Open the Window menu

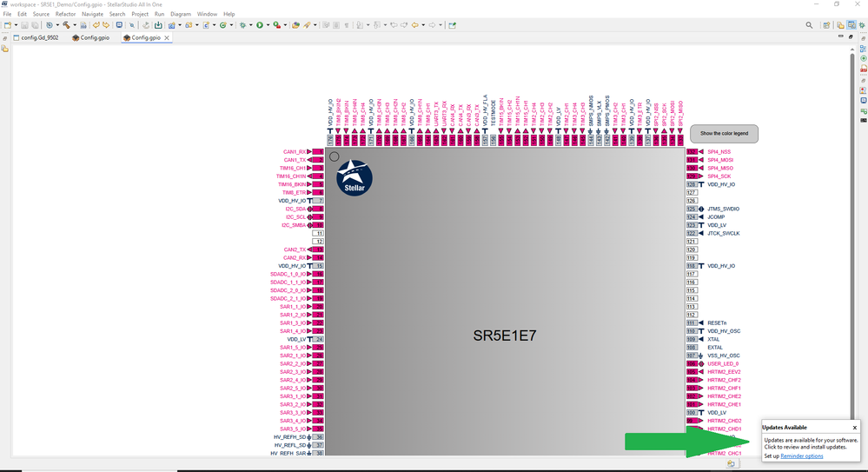[x=207, y=14]
